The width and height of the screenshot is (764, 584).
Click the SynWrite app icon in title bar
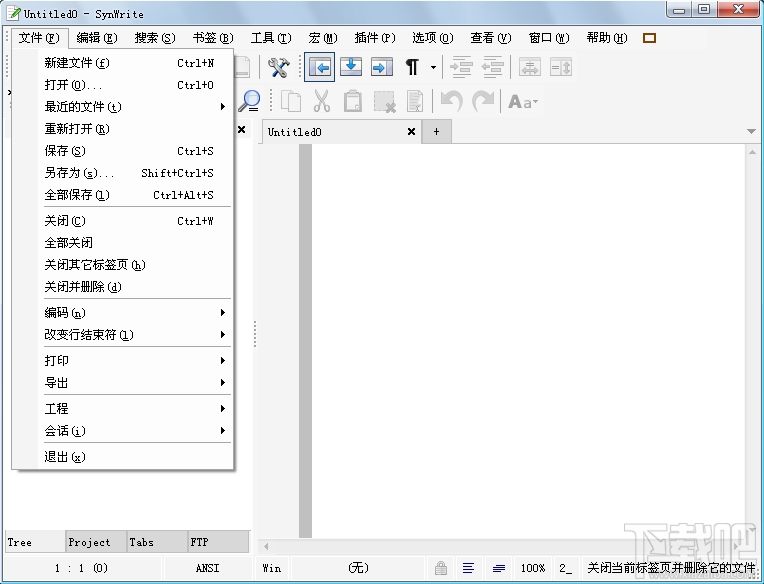14,13
